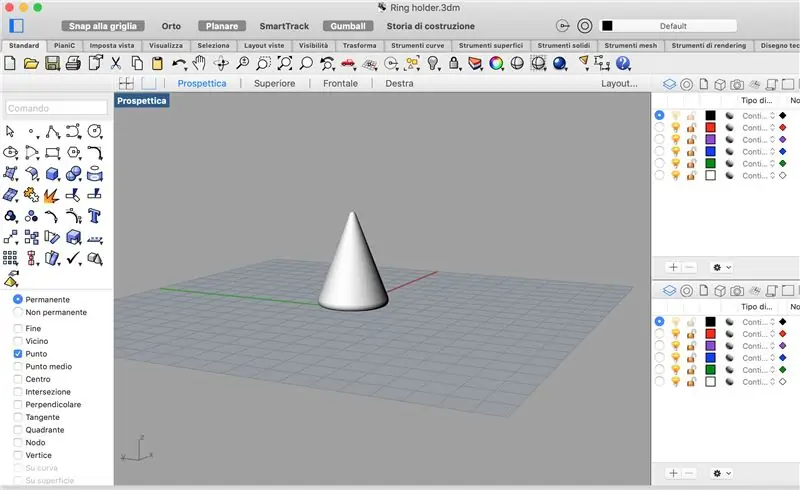The width and height of the screenshot is (800, 490).
Task: Enable the Fine object snap checkbox
Action: click(x=18, y=328)
